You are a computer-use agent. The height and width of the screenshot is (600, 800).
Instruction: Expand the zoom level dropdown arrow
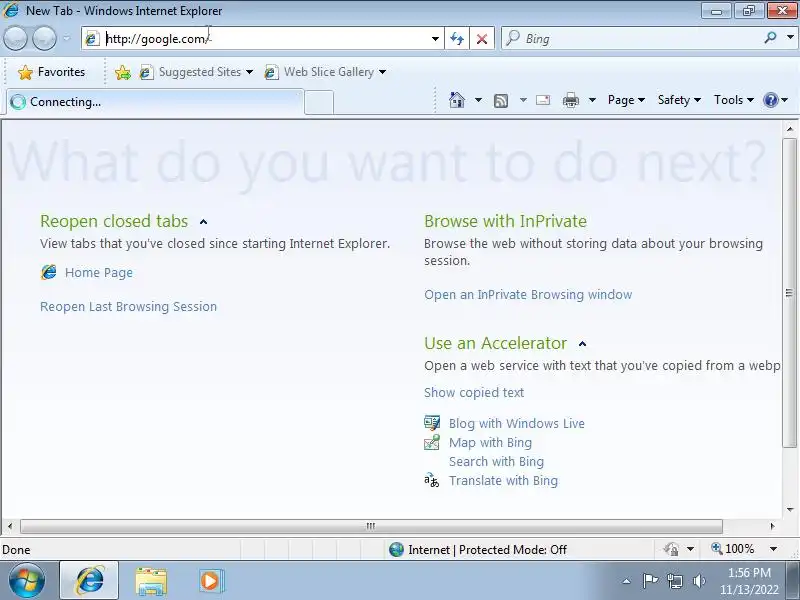coord(773,549)
